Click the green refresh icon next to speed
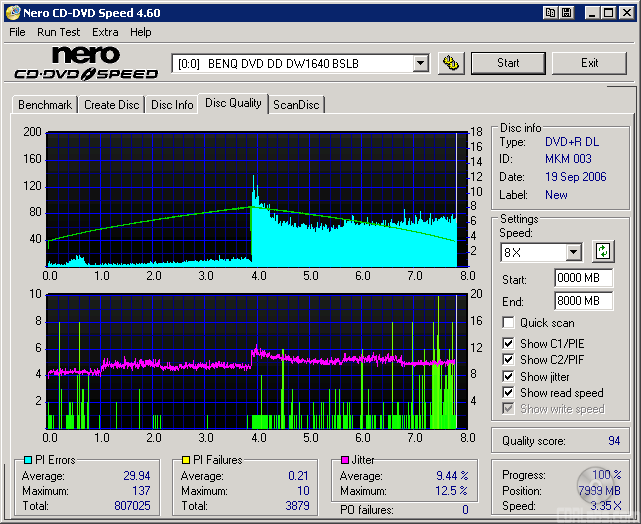The height and width of the screenshot is (524, 641). (x=603, y=251)
